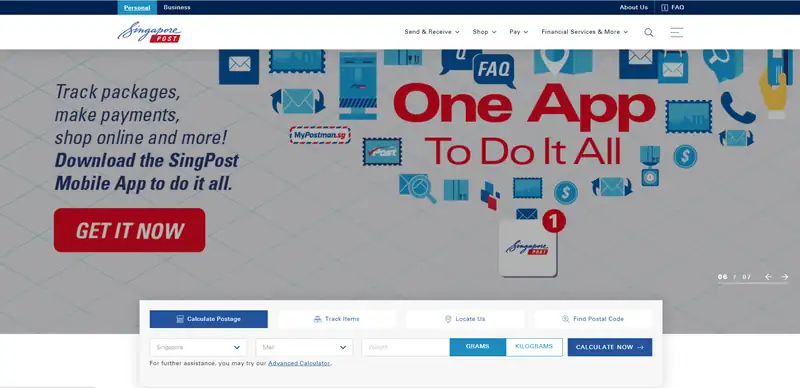Open the Singapore country dropdown
The image size is (800, 388).
[198, 347]
